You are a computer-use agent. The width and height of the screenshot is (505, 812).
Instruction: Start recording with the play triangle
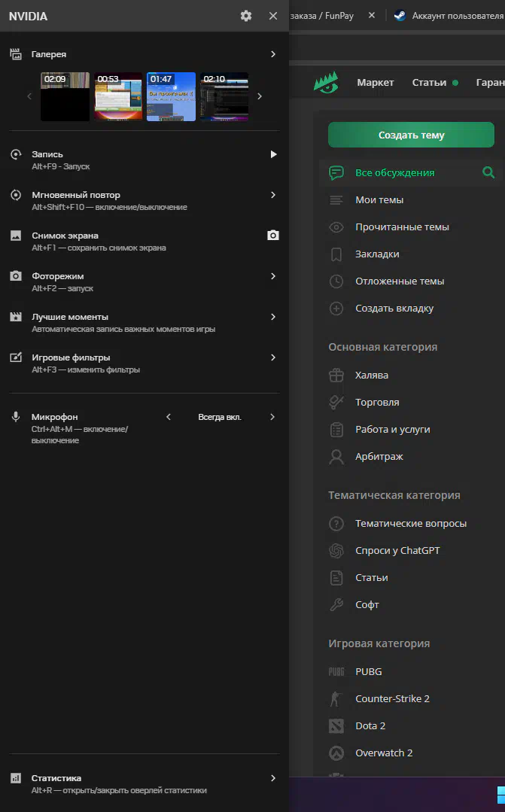[273, 154]
